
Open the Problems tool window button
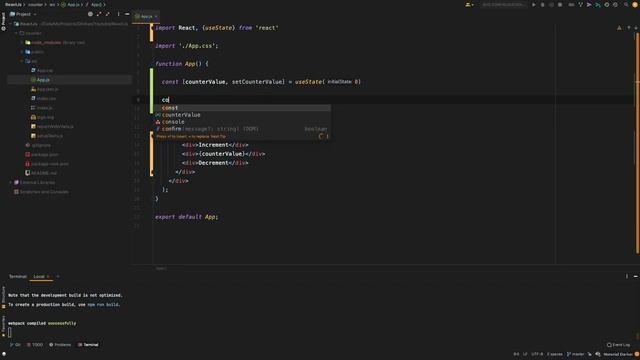[60, 345]
